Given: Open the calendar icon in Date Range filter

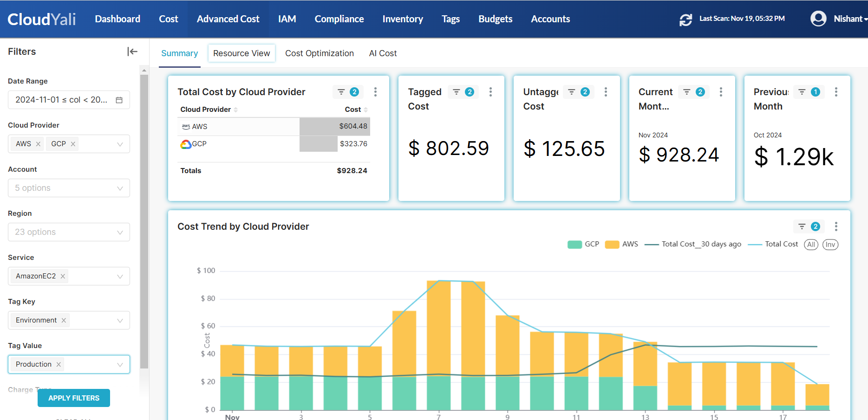Looking at the screenshot, I should 120,100.
